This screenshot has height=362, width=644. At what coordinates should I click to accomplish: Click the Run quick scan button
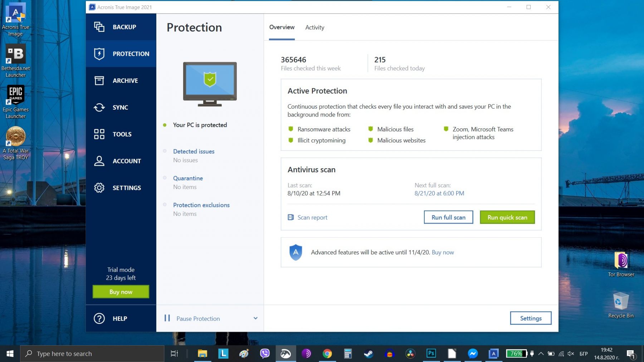(507, 217)
